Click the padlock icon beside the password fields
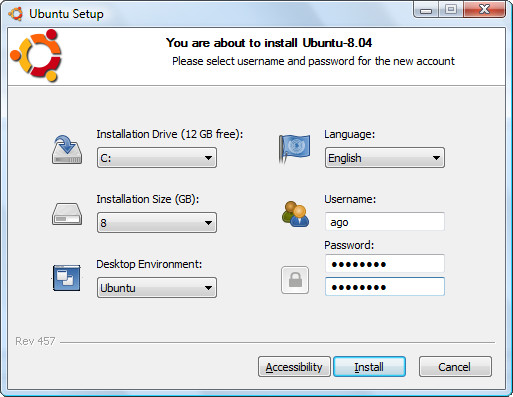Viewport: 513px width, 397px height. [x=295, y=280]
